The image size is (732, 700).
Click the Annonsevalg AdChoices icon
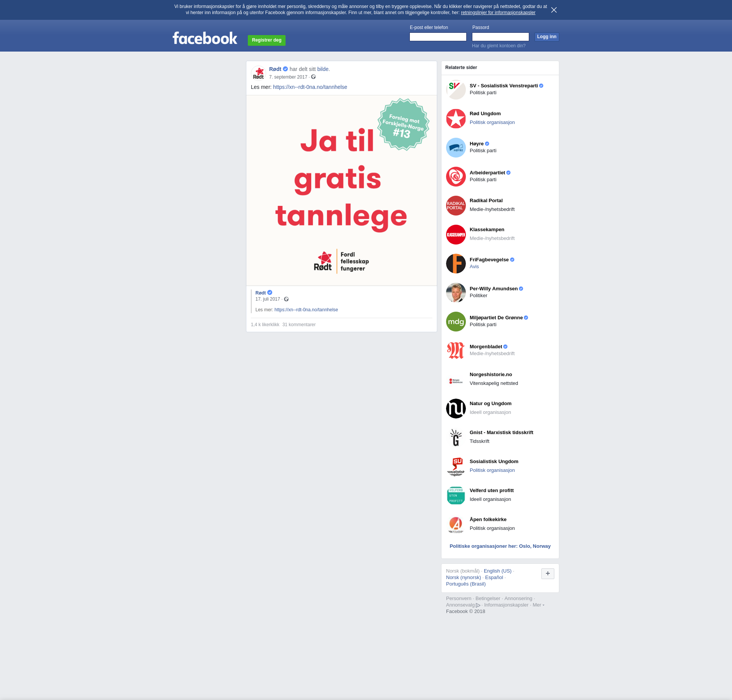(x=478, y=605)
